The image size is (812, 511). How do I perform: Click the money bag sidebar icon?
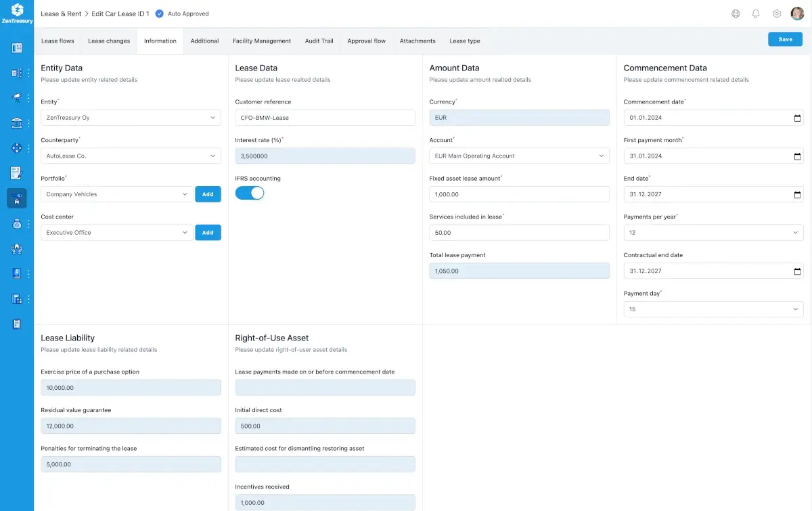17,223
